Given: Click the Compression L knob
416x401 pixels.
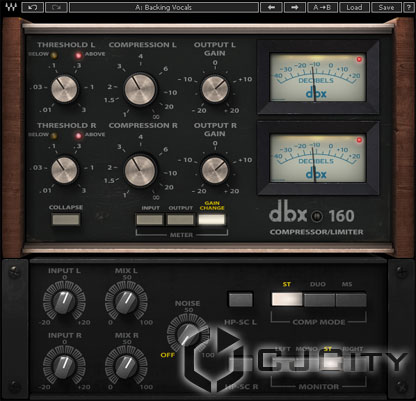Looking at the screenshot, I should click(140, 89).
